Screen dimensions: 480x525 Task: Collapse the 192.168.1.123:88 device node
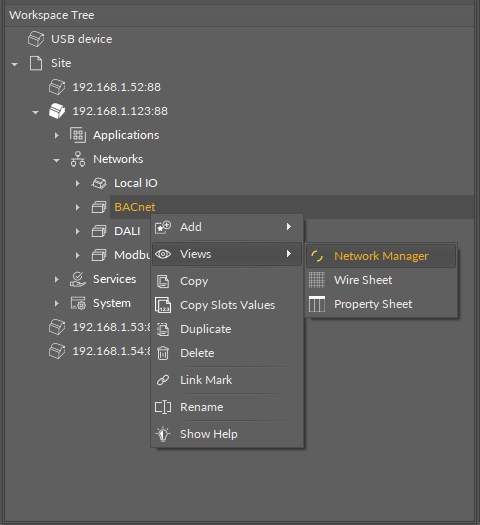point(35,112)
